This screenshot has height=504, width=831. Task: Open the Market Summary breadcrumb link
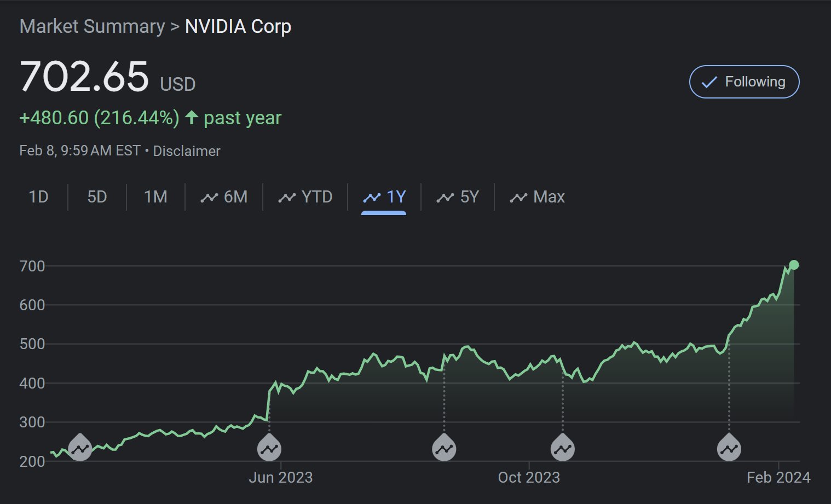pyautogui.click(x=92, y=26)
